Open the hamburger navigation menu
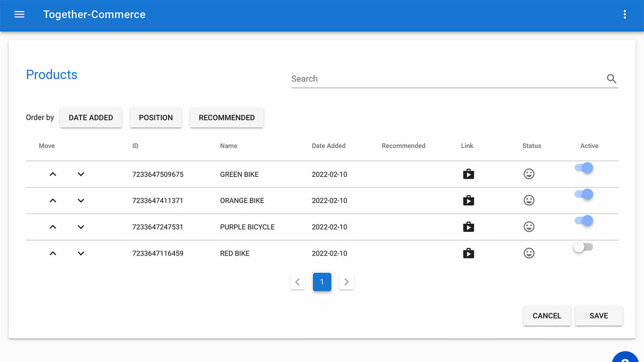 tap(19, 15)
